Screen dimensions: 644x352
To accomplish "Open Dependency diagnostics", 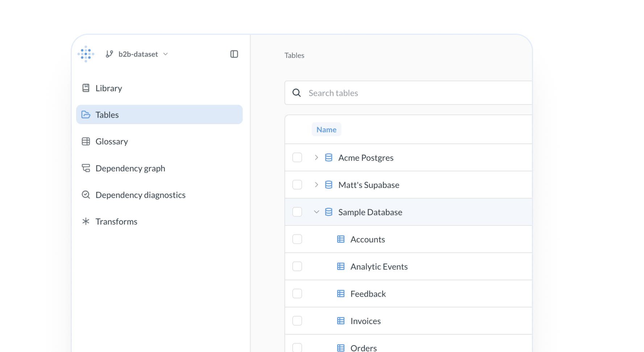I will point(159,195).
